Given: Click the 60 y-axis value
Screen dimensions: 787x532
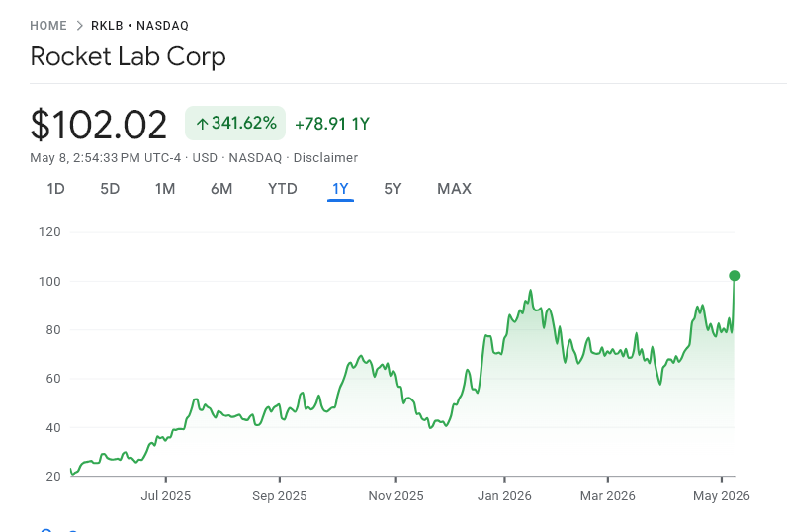Looking at the screenshot, I should (53, 379).
